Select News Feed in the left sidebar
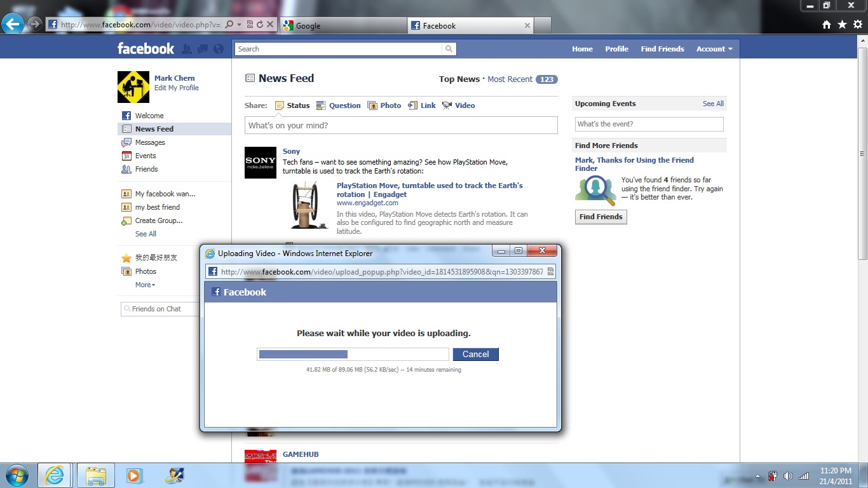The image size is (868, 488). [x=174, y=129]
